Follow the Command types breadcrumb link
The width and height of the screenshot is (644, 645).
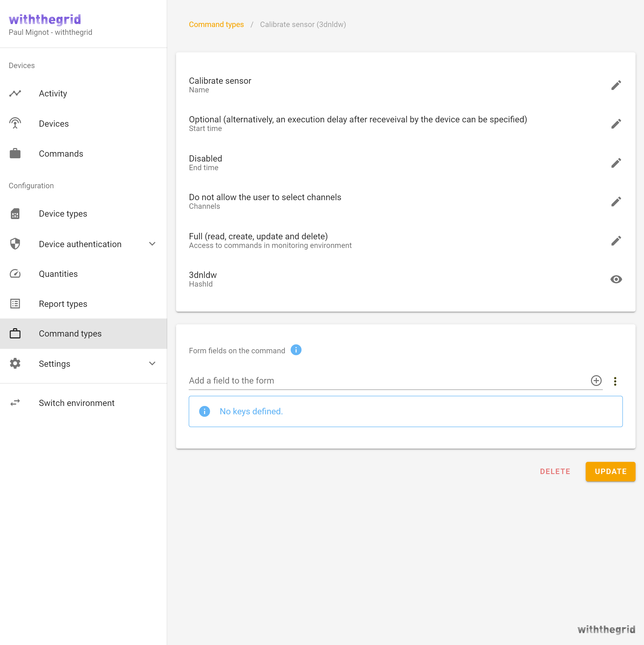click(216, 24)
